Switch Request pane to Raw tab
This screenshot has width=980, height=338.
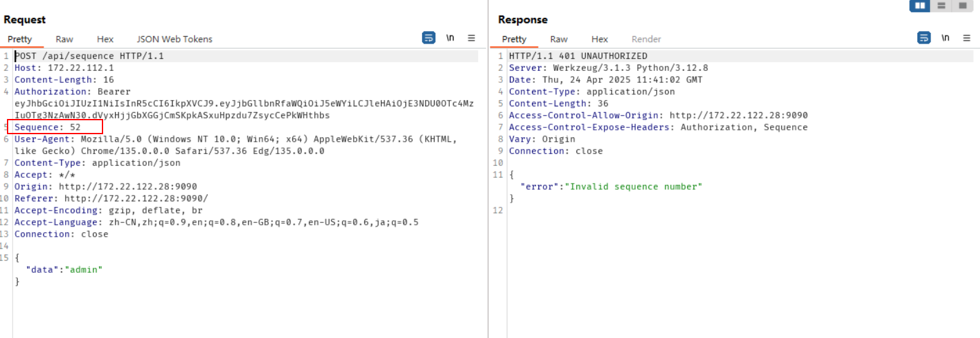[64, 39]
